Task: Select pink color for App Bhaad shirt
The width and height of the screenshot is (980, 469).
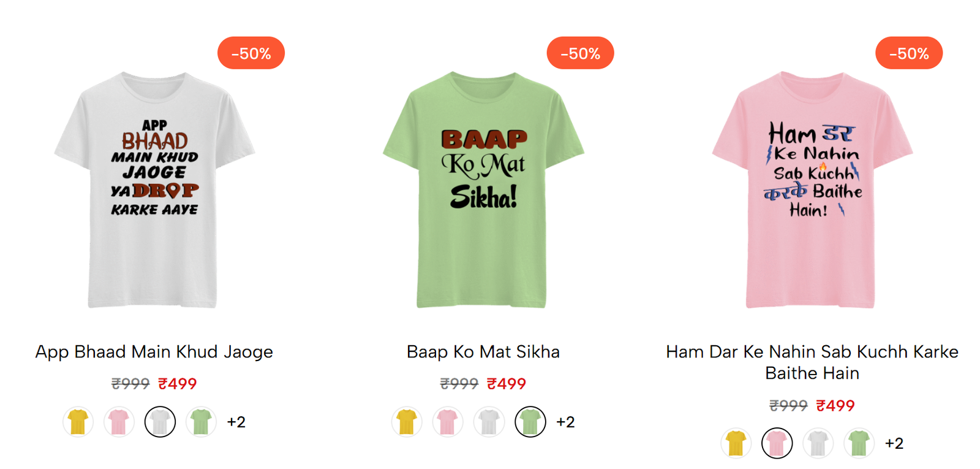Action: click(119, 422)
